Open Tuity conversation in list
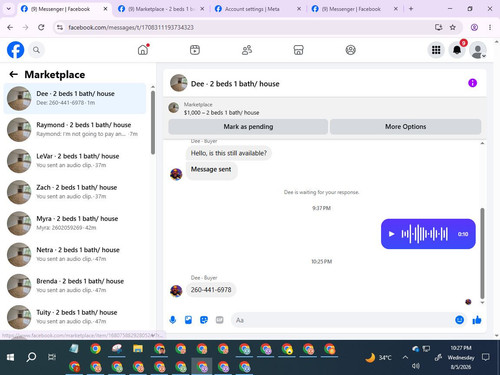Viewport: 500px width, 375px height. (x=75, y=317)
